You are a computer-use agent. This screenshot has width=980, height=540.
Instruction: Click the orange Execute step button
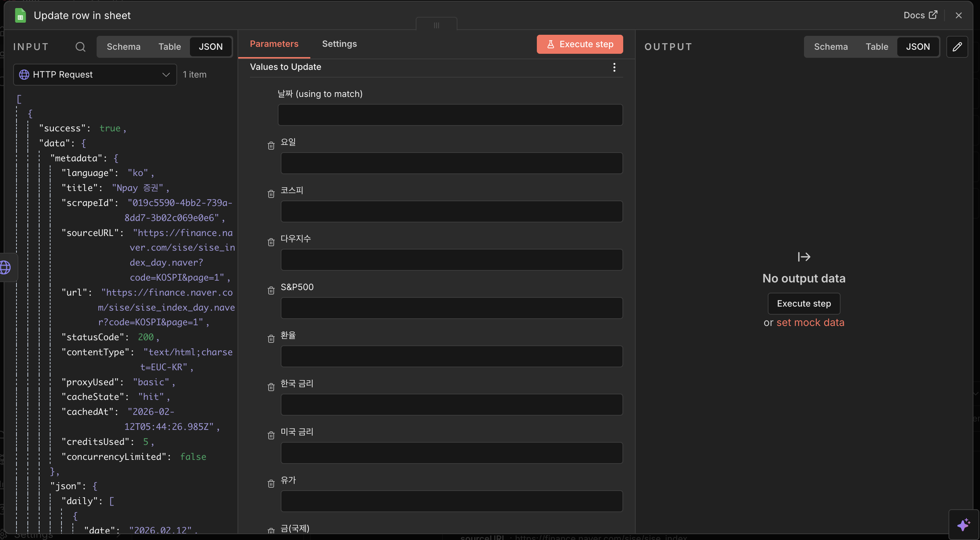coord(579,45)
